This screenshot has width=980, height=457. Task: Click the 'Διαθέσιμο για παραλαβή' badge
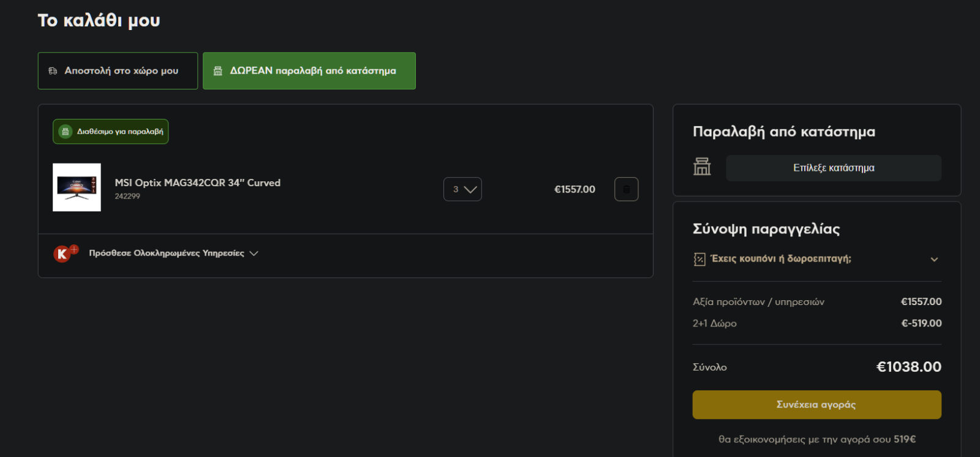click(x=111, y=132)
